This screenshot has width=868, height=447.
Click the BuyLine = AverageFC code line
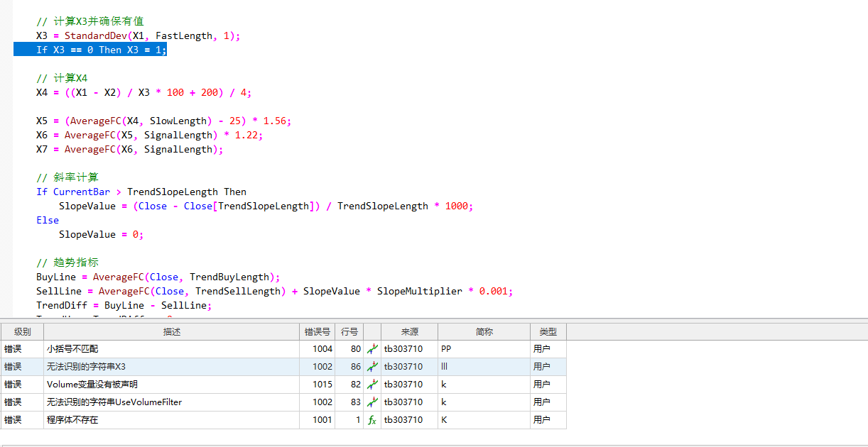point(158,277)
